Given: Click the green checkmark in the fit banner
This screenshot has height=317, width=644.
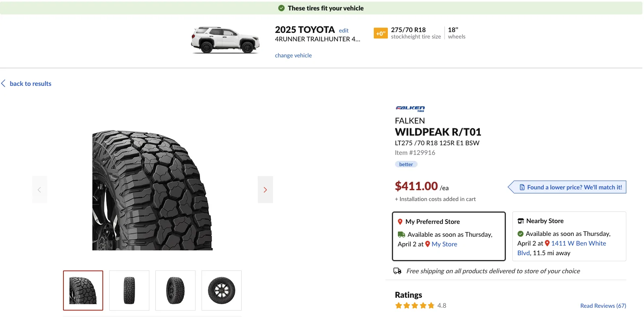Looking at the screenshot, I should point(281,8).
